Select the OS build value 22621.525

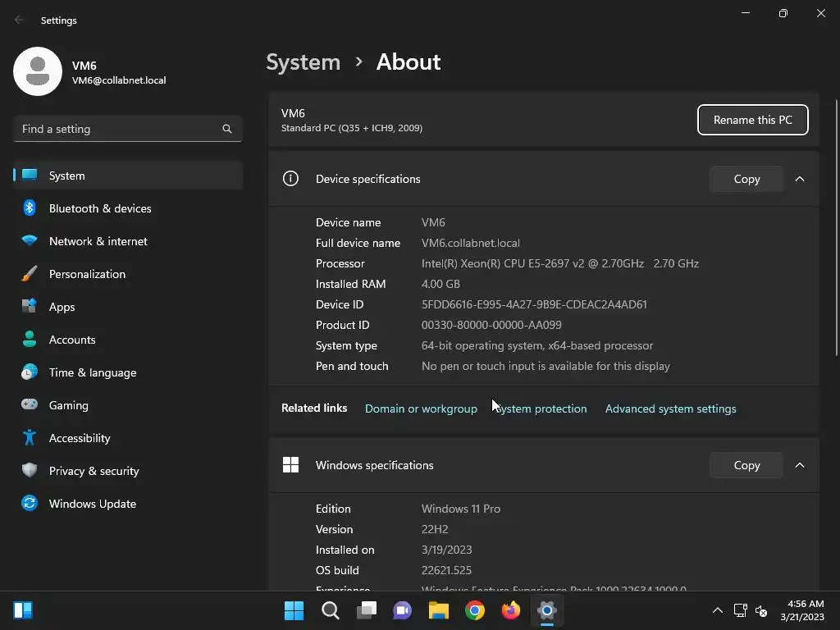(x=446, y=571)
